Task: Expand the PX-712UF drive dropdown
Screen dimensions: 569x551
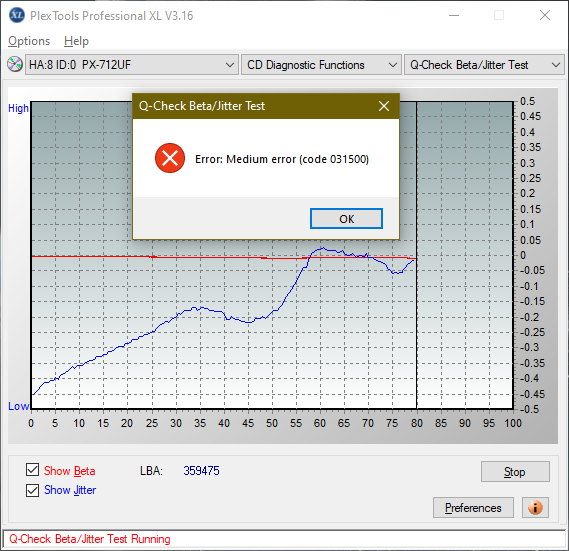Action: point(132,65)
